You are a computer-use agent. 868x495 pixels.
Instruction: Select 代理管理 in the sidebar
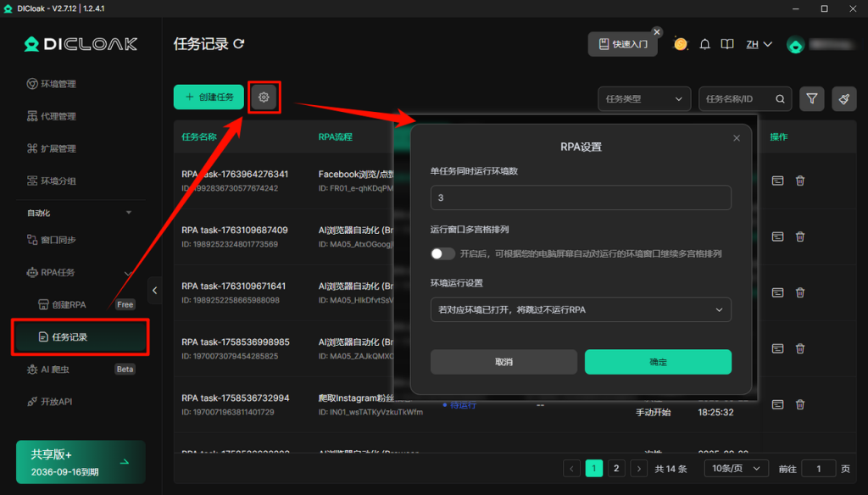click(58, 116)
